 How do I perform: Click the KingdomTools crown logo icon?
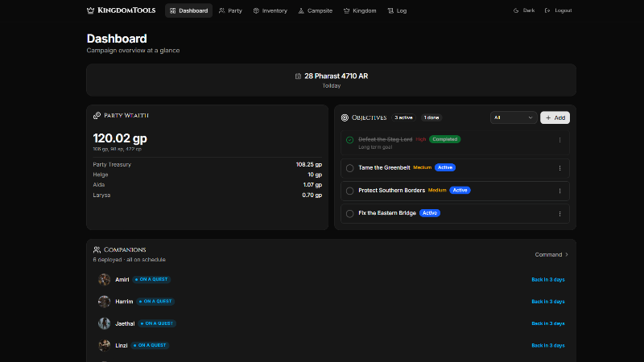coord(90,10)
